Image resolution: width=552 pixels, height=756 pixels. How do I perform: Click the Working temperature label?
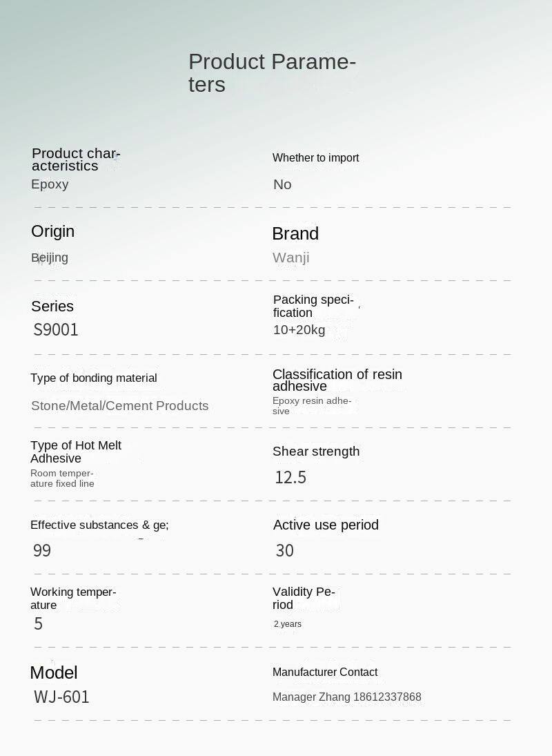pos(72,599)
